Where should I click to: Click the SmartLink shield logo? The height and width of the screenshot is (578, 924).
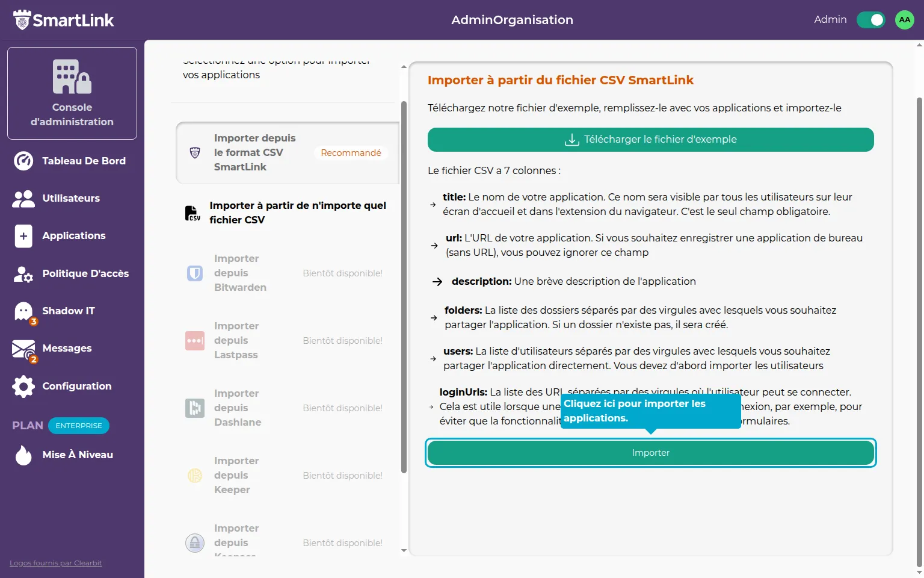pos(22,20)
